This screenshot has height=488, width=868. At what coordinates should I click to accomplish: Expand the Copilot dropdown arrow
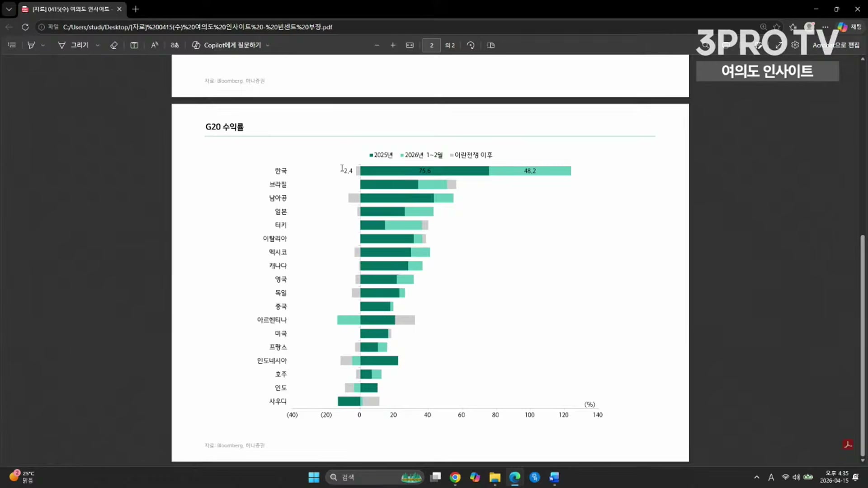pyautogui.click(x=268, y=45)
